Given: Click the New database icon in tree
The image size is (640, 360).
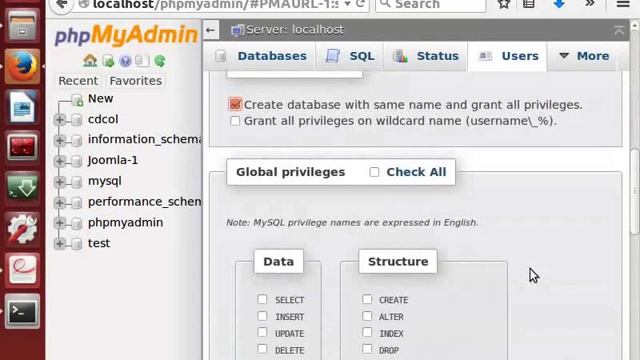Looking at the screenshot, I should 77,99.
